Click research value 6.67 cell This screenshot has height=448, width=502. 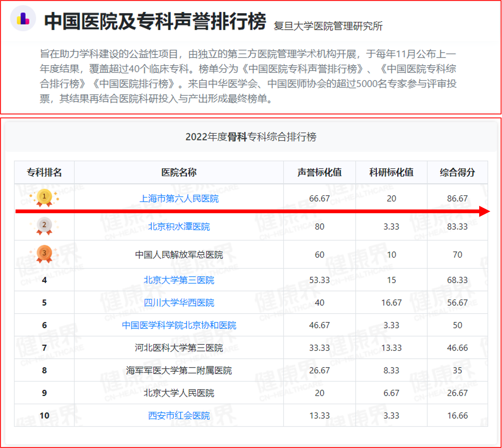(392, 393)
